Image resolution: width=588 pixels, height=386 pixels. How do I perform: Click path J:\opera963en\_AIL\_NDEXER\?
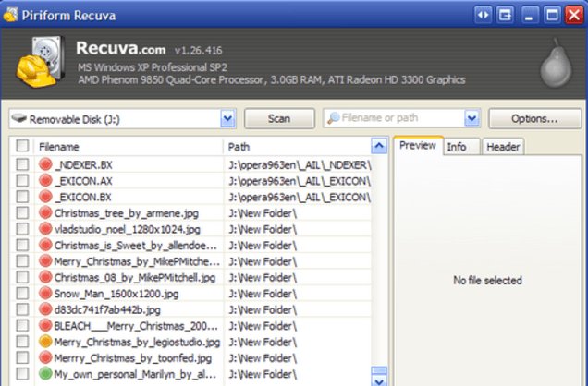tap(300, 164)
